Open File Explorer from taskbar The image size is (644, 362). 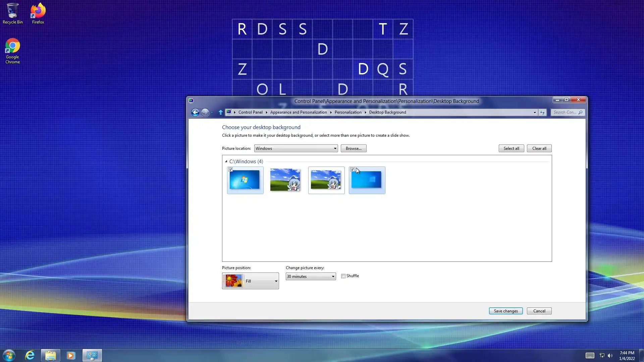(51, 355)
